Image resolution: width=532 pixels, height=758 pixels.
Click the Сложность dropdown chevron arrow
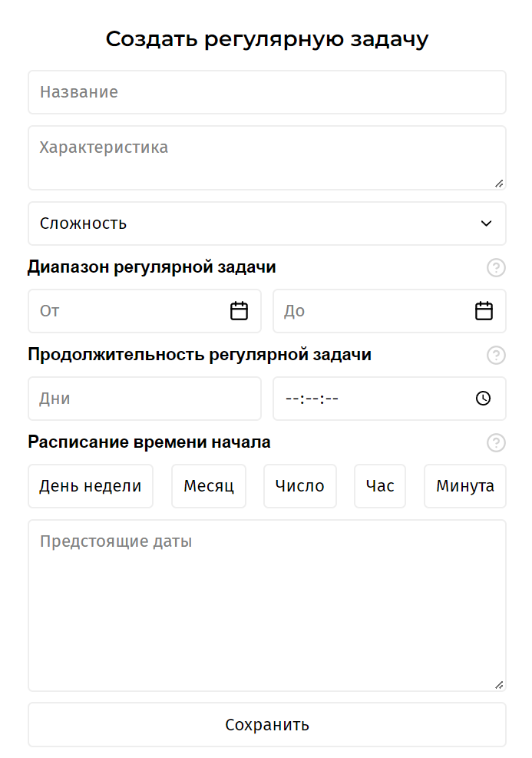(x=486, y=223)
